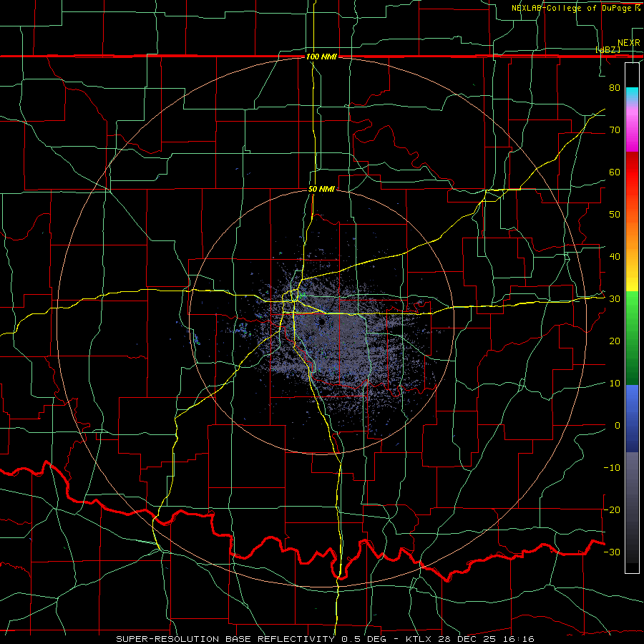Click the 30 value on the dBZ scale
The width and height of the screenshot is (644, 644).
pos(615,299)
